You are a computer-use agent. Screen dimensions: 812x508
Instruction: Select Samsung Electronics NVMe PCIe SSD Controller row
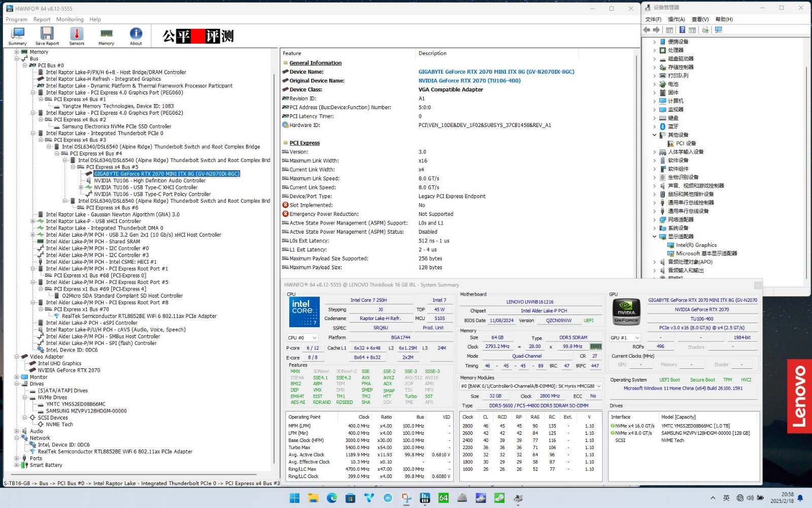[x=117, y=126]
